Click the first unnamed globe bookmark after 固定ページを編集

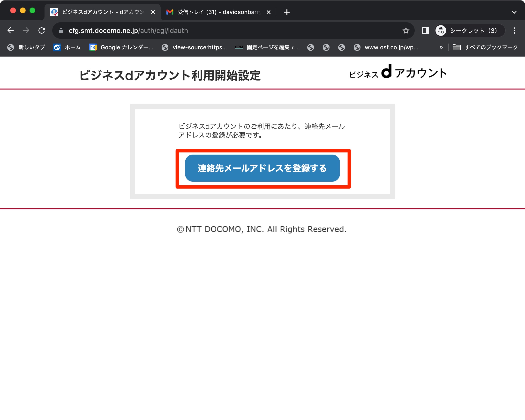coord(310,47)
